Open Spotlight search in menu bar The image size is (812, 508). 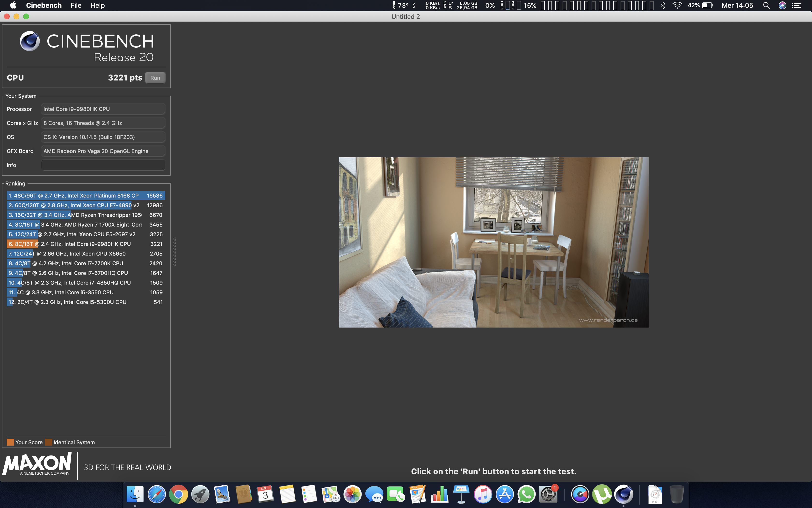point(766,5)
